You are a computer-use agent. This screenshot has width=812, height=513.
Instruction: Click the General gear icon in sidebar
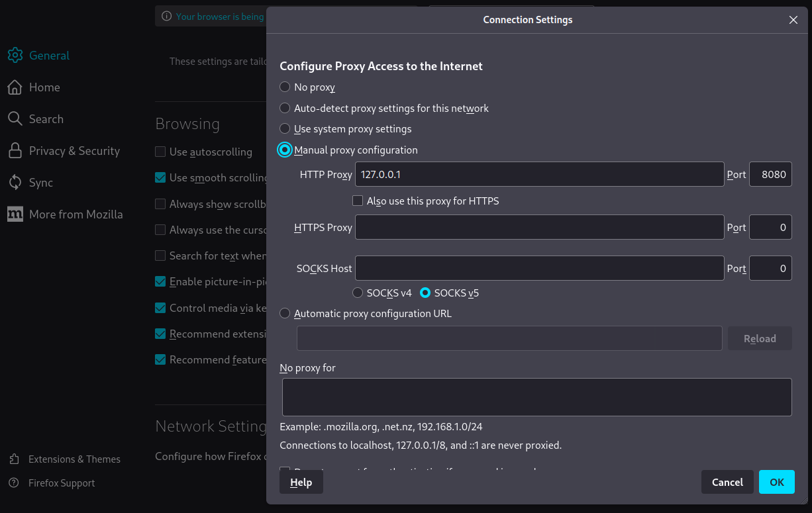pos(15,56)
